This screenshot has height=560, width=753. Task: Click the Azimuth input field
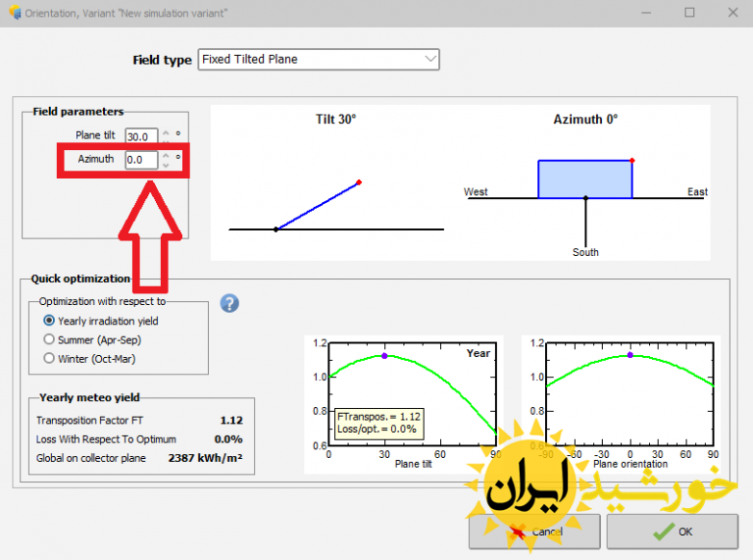tap(140, 159)
